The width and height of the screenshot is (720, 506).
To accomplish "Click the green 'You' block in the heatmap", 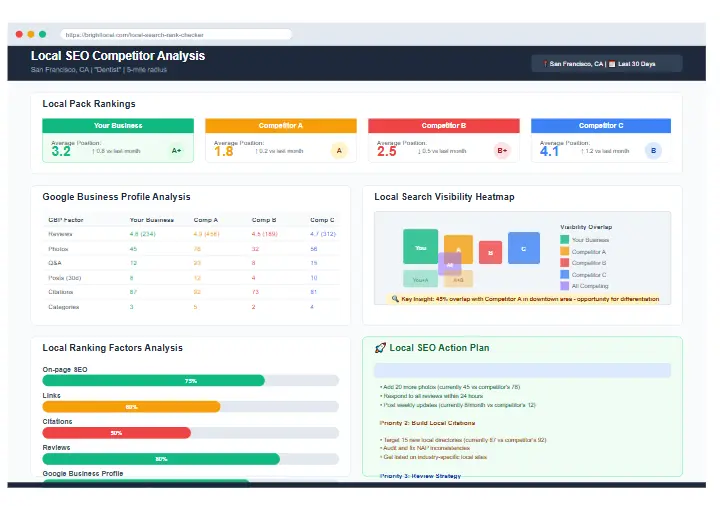I will click(420, 247).
